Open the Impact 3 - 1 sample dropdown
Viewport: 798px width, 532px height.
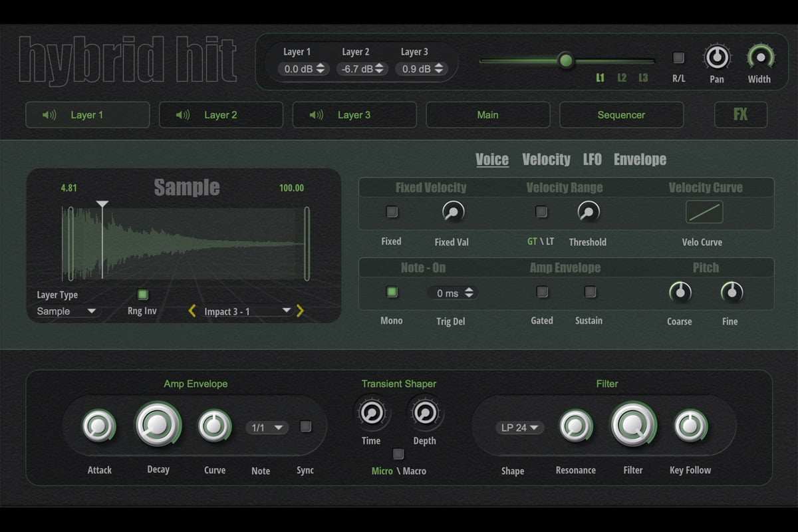coord(247,311)
